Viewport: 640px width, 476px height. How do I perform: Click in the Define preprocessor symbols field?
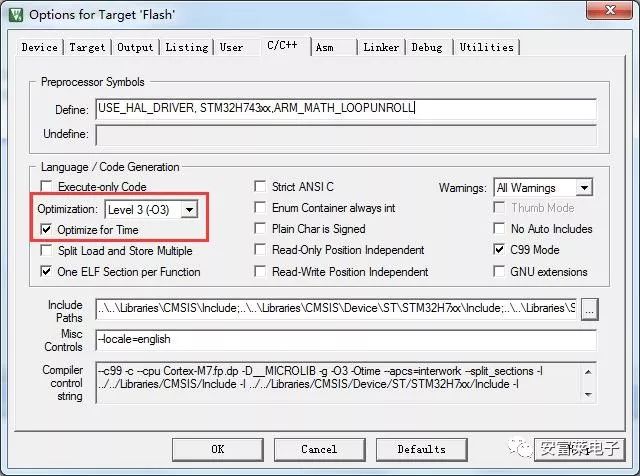(346, 109)
